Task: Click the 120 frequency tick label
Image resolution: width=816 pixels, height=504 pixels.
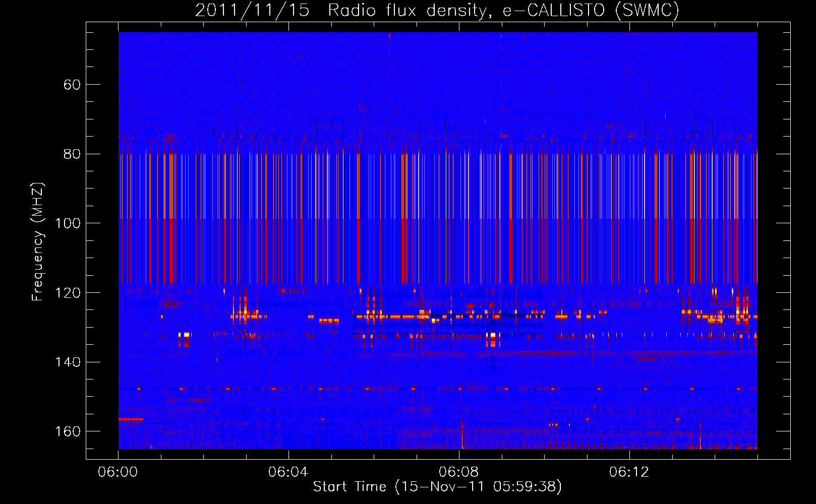Action: [68, 293]
